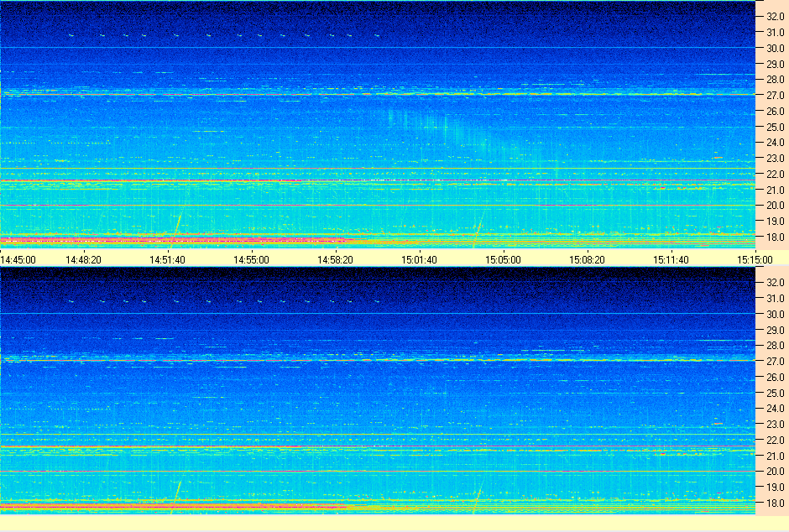Select 30.0 on the lower frequency scale
789x532 pixels.
(776, 315)
